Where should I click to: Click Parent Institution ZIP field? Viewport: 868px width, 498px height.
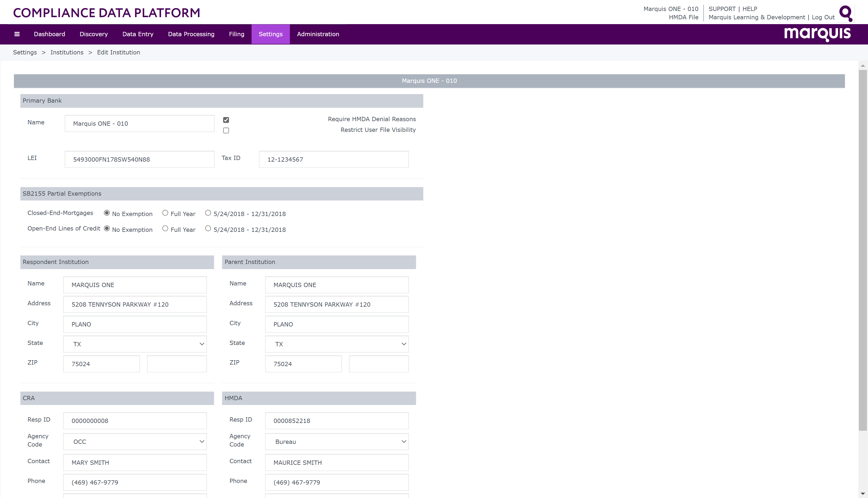click(x=304, y=364)
